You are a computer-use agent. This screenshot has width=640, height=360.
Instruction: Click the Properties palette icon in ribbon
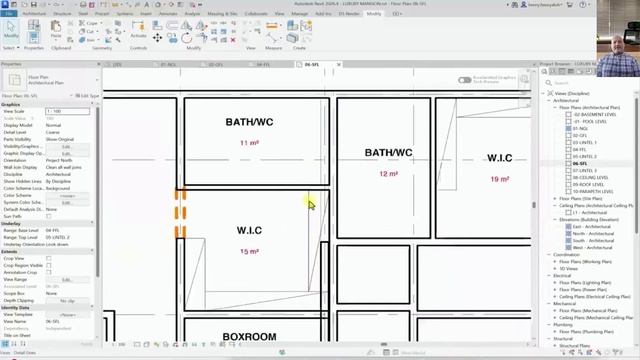coord(33,38)
